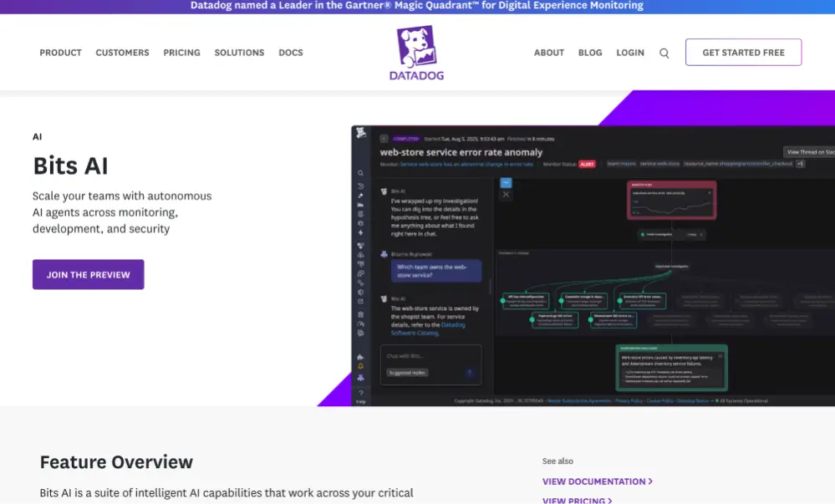Open the PRICING menu item
This screenshot has height=504, width=835.
(181, 52)
